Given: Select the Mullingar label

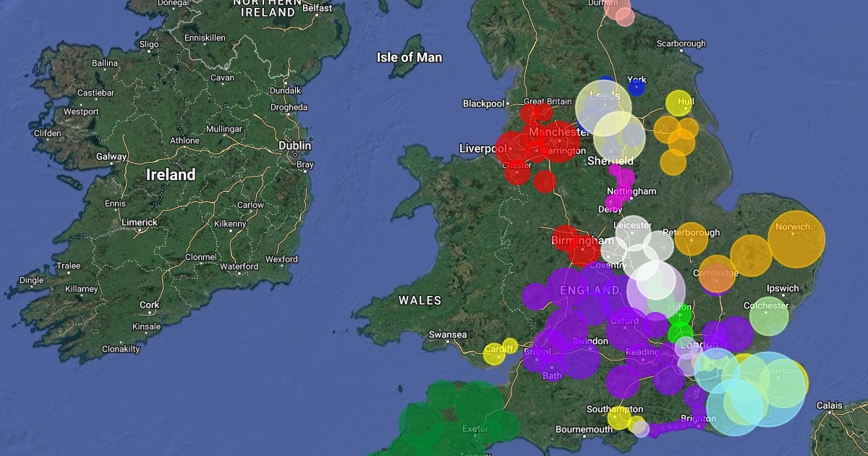Looking at the screenshot, I should 224,128.
